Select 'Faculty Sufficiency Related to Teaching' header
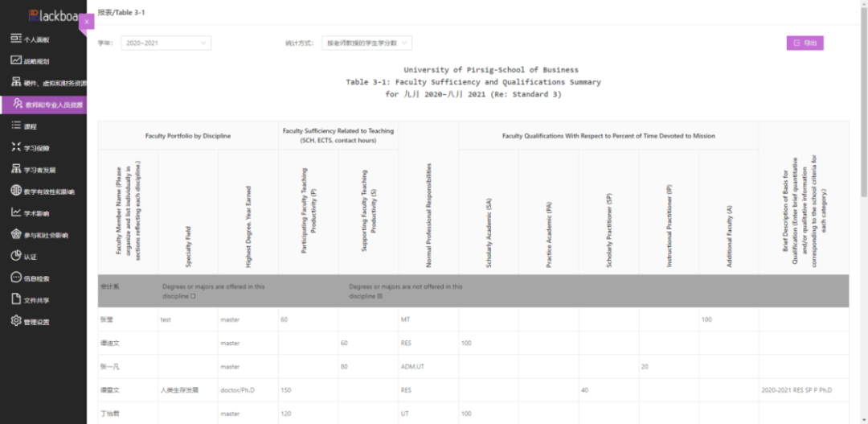This screenshot has height=424, width=868. point(338,135)
